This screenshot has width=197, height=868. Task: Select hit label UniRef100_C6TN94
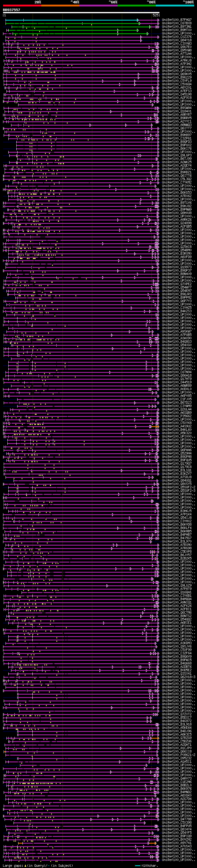click(177, 372)
